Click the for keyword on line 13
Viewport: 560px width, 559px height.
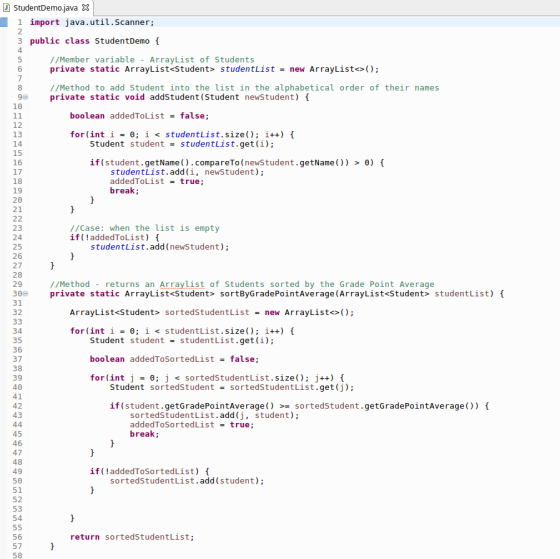pos(77,134)
